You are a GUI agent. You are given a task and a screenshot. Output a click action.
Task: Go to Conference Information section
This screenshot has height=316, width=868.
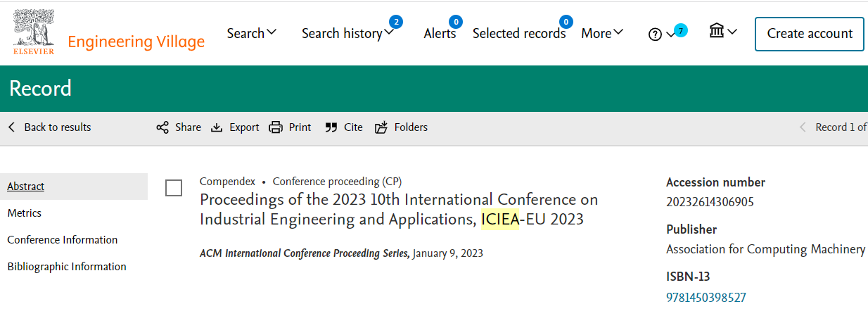63,240
